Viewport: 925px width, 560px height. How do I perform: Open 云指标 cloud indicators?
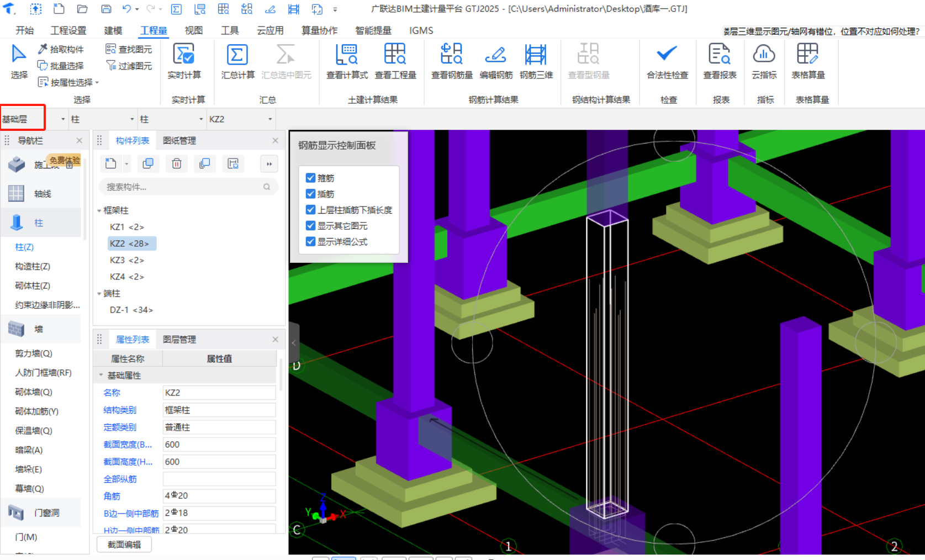(x=764, y=61)
